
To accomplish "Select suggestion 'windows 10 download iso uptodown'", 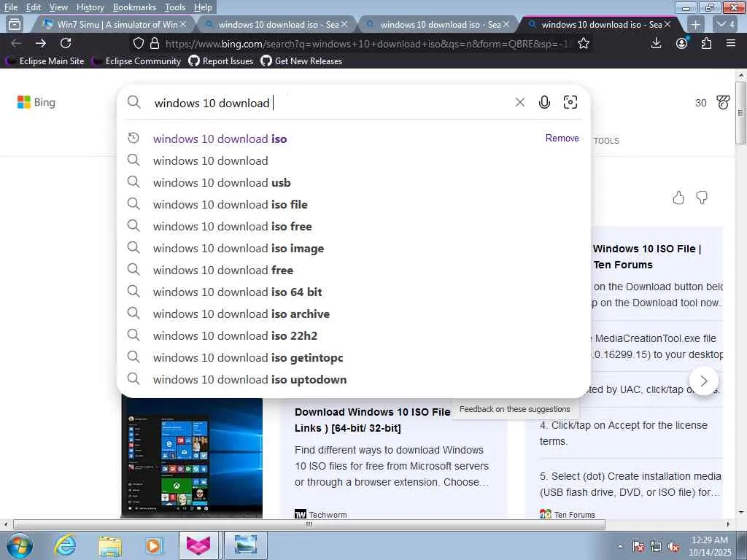I will click(354, 380).
